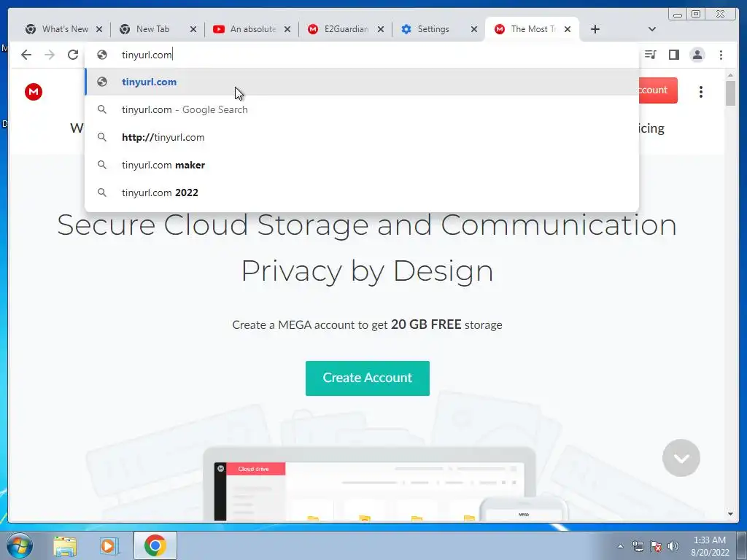Image resolution: width=747 pixels, height=560 pixels.
Task: Click the taskbar clock showing 1:33 AM
Action: 710,546
